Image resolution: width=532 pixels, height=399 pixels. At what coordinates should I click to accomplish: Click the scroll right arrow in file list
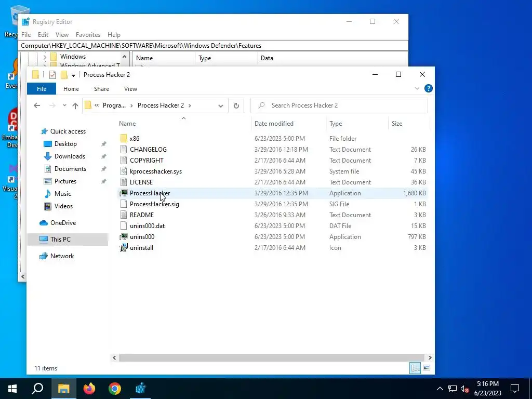click(x=430, y=357)
